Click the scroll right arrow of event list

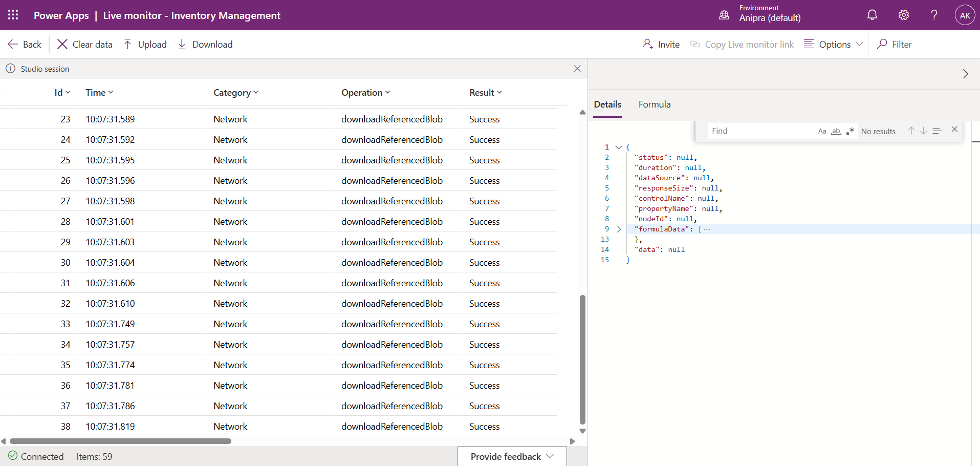coord(572,441)
